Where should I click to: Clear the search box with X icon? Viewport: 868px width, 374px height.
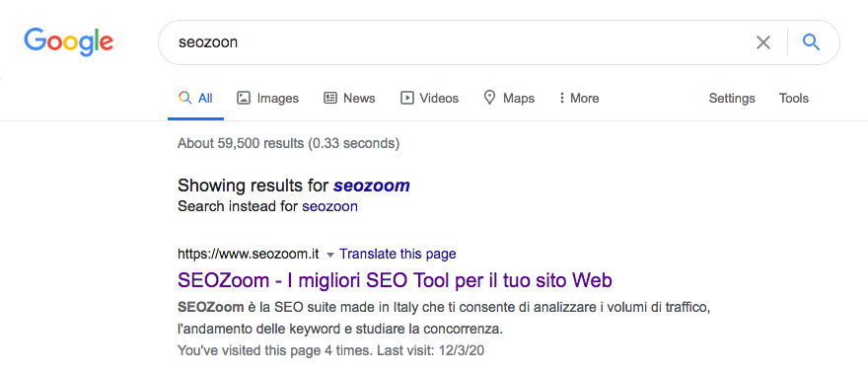click(763, 42)
